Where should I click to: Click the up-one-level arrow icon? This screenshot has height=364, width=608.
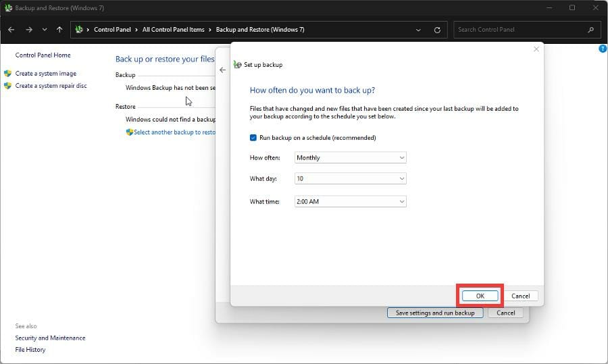click(59, 30)
